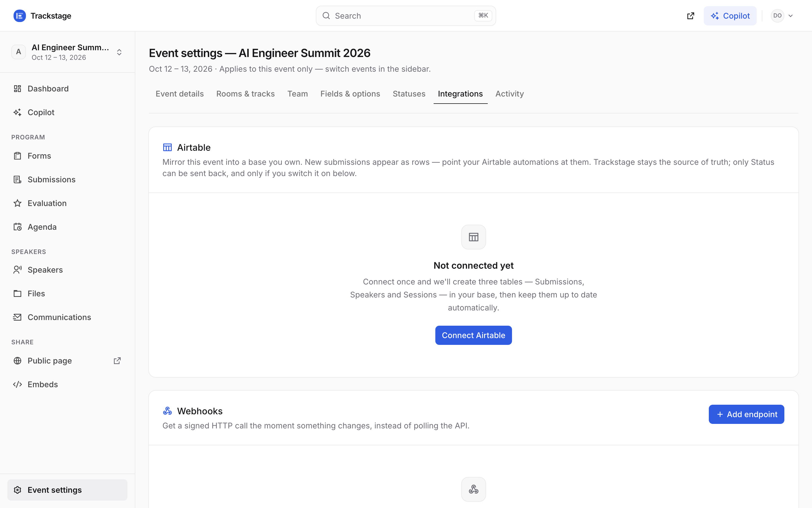Click the Evaluation star icon
This screenshot has width=812, height=508.
coord(17,203)
